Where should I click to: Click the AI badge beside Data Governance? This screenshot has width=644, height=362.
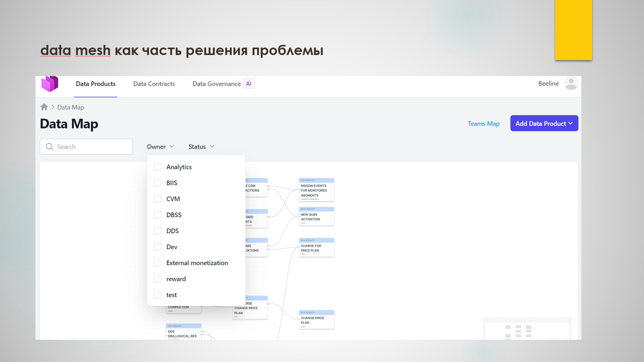coord(249,84)
